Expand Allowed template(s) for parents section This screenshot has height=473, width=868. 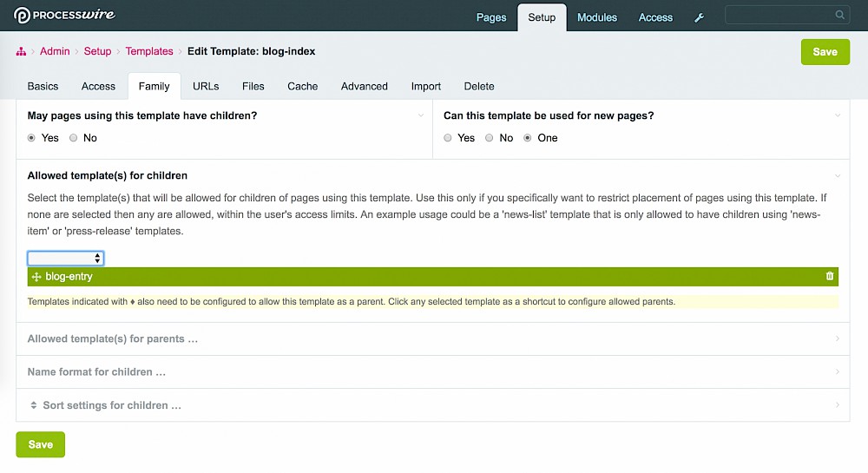[x=113, y=339]
